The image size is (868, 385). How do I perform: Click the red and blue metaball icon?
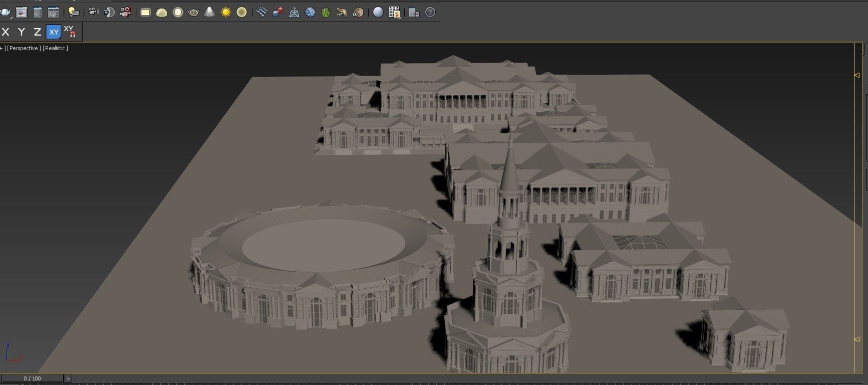278,12
